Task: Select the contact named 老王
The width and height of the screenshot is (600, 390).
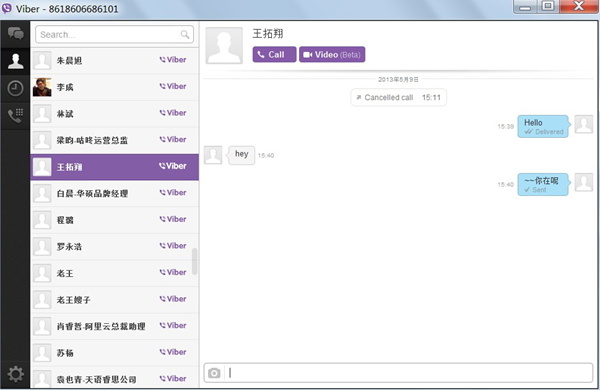Action: tap(114, 273)
